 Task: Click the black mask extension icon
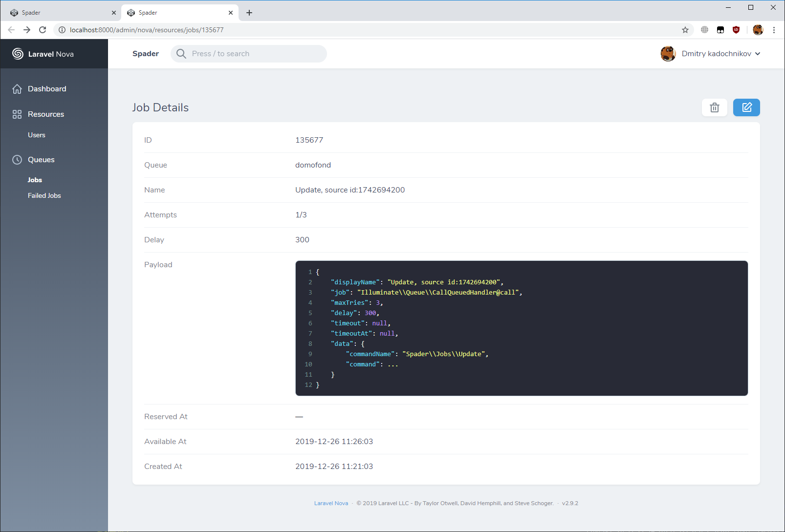pos(720,30)
